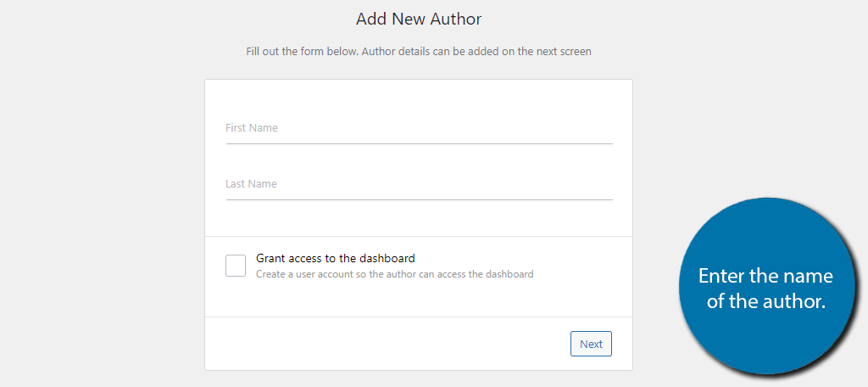Viewport: 868px width, 387px height.
Task: Click "of the author." text in blue circle
Action: pos(765,301)
